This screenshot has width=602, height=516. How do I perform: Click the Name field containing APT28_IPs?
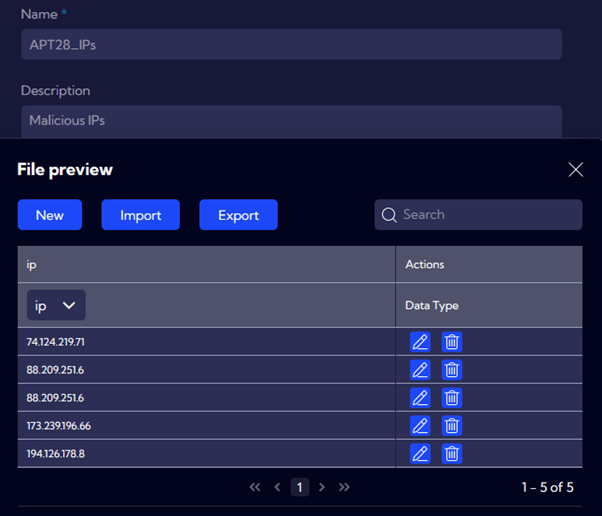291,45
